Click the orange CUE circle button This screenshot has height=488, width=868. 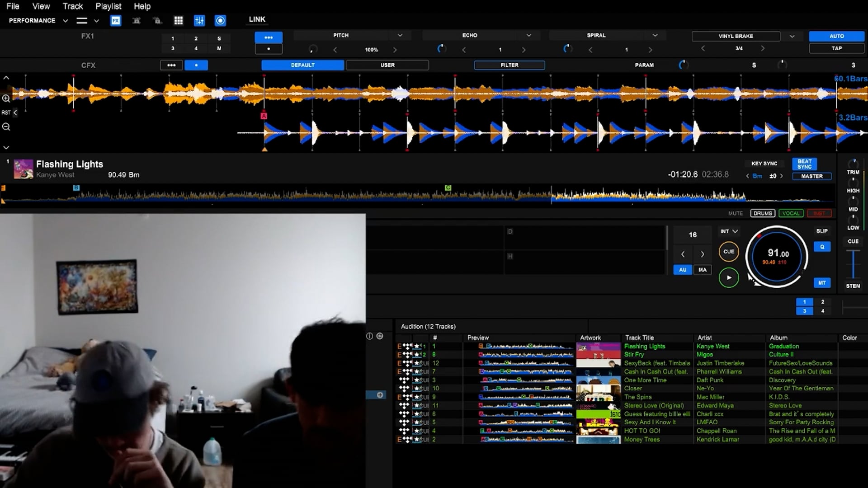pyautogui.click(x=729, y=252)
